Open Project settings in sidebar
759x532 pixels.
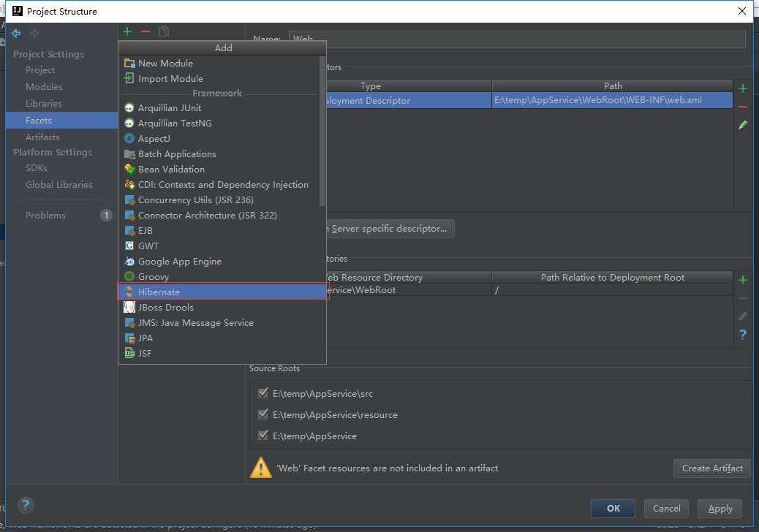pyautogui.click(x=40, y=70)
